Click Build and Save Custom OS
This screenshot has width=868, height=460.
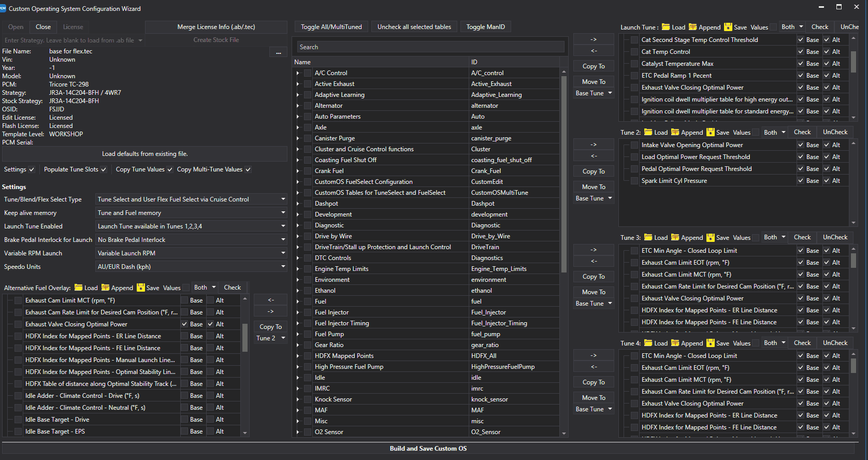point(428,449)
